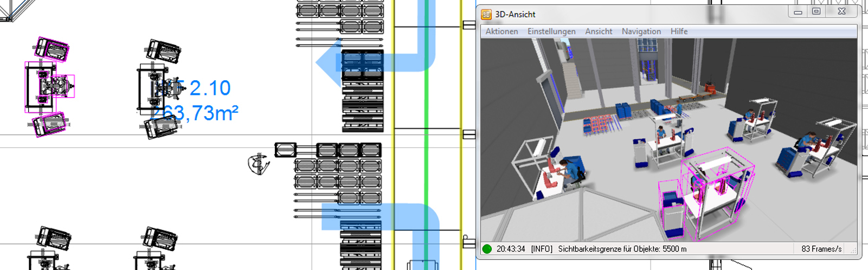The width and height of the screenshot is (868, 270).
Task: Click the [INFO] status label
Action: pyautogui.click(x=542, y=249)
